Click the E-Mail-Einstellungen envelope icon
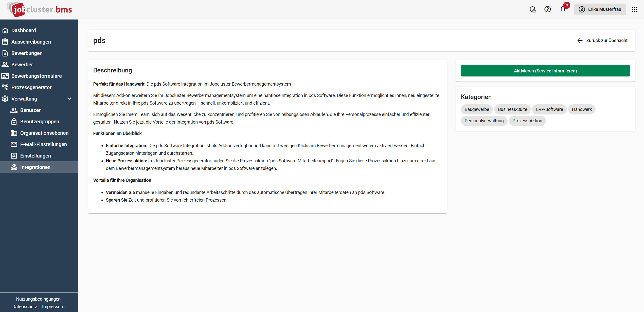Image resolution: width=644 pixels, height=312 pixels. click(14, 144)
